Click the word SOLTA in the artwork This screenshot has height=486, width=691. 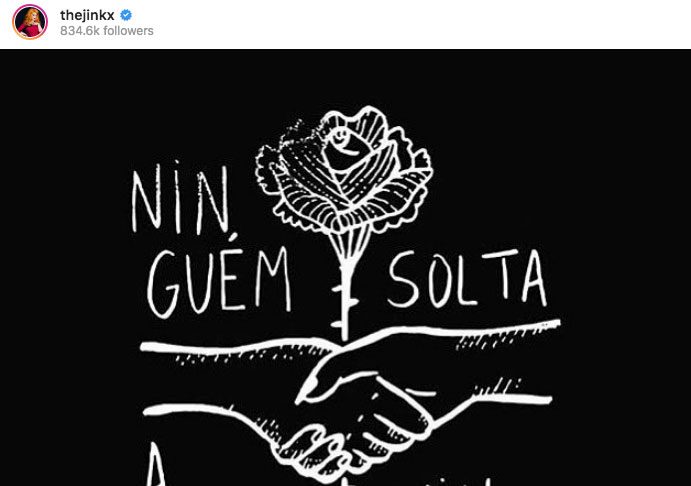tap(468, 279)
